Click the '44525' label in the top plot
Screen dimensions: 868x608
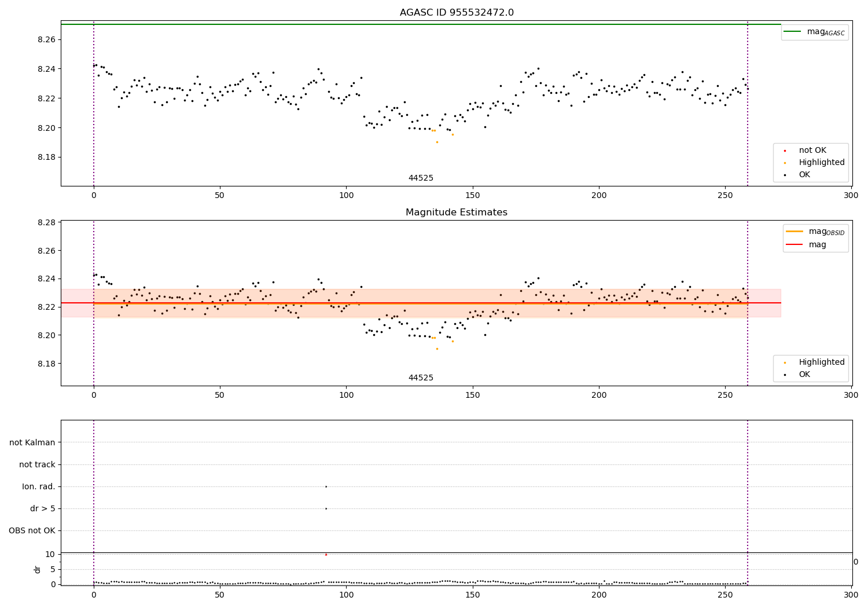point(421,178)
